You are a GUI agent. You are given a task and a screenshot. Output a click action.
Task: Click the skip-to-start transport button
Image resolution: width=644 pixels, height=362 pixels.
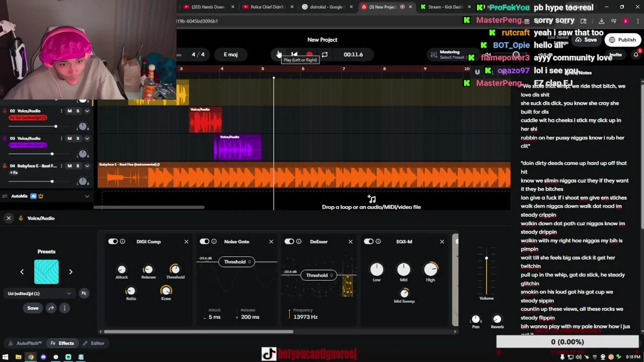pos(294,54)
